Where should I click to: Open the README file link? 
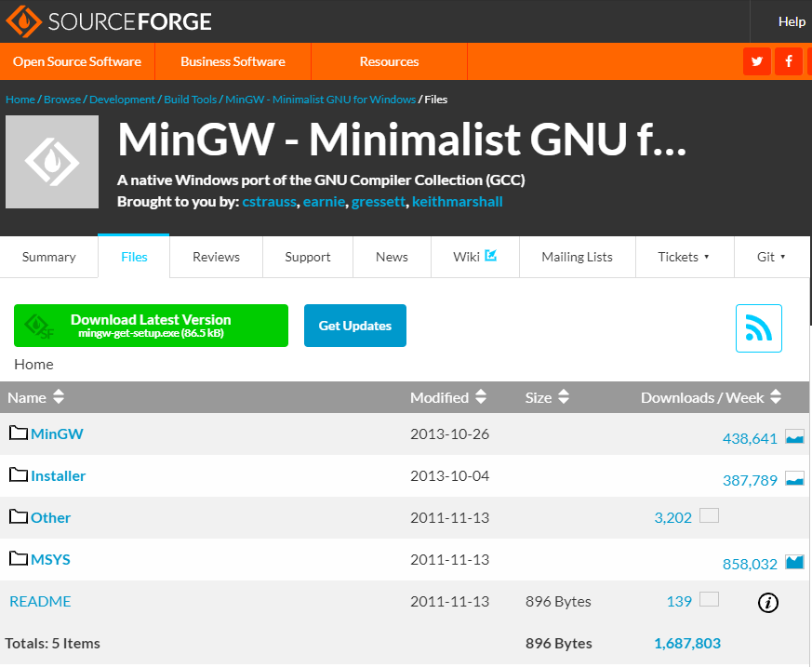click(40, 601)
